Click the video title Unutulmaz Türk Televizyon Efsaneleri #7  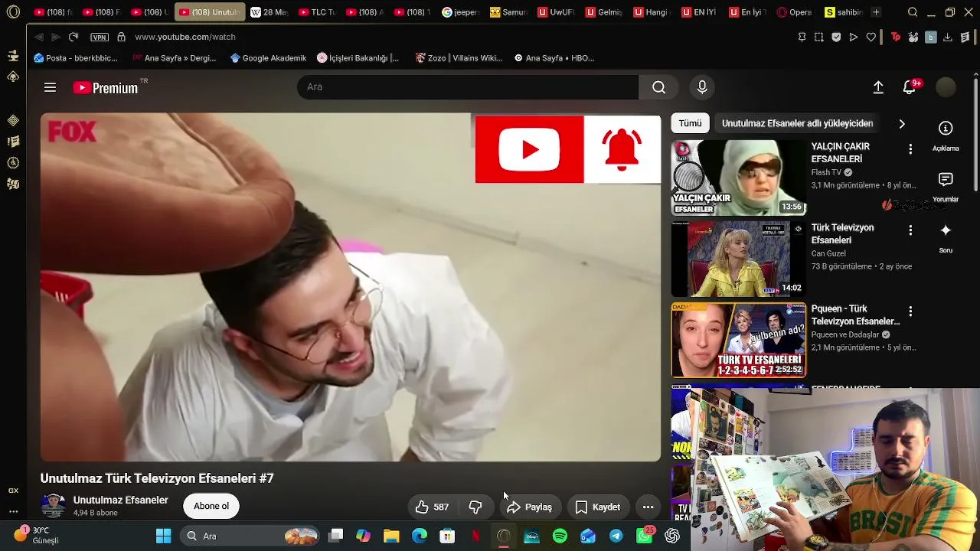coord(157,478)
